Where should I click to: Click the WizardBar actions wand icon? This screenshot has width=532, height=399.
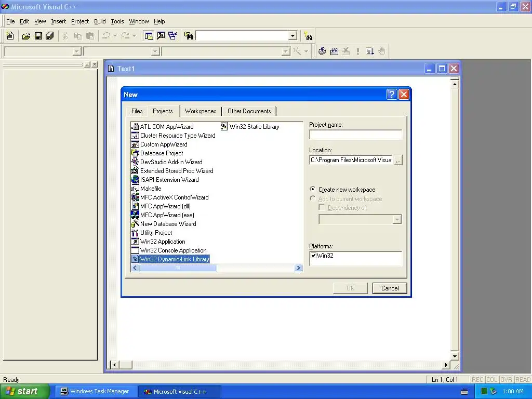click(x=297, y=51)
